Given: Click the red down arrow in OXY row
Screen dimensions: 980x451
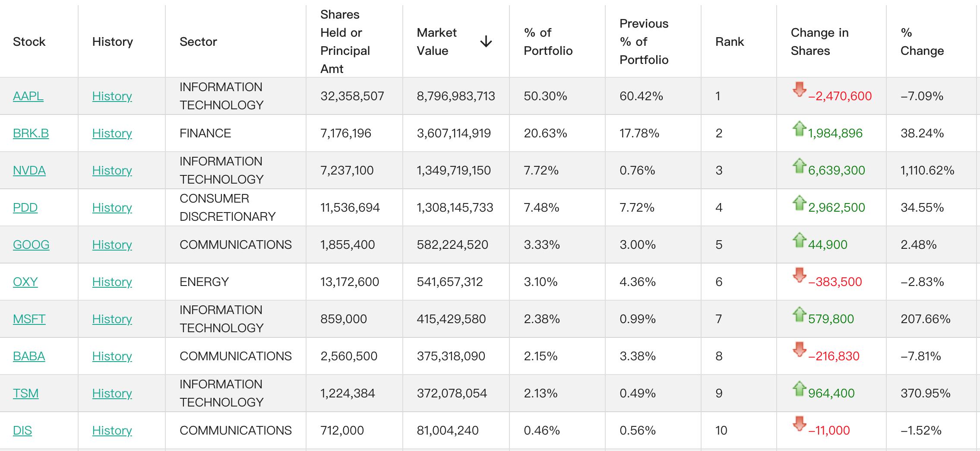Looking at the screenshot, I should [799, 275].
